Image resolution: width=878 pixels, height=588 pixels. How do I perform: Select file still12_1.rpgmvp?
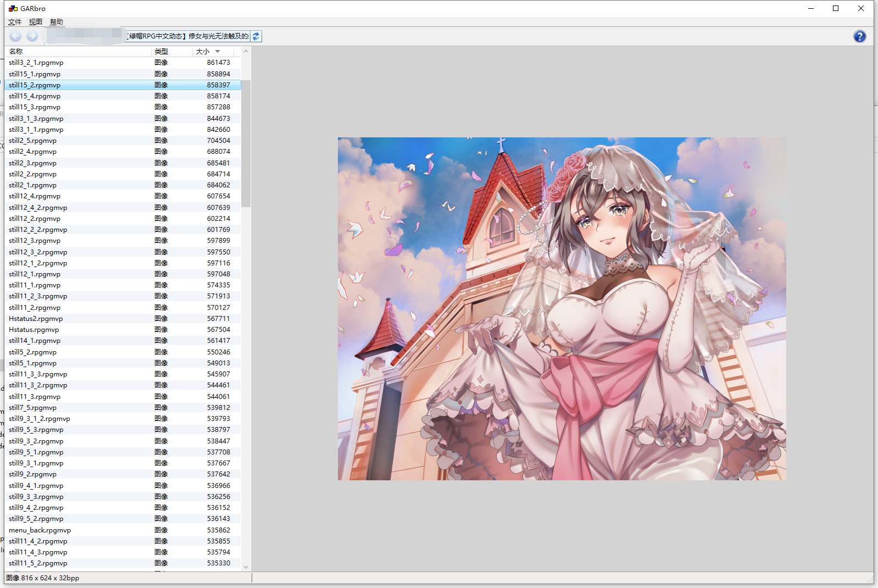click(x=123, y=274)
